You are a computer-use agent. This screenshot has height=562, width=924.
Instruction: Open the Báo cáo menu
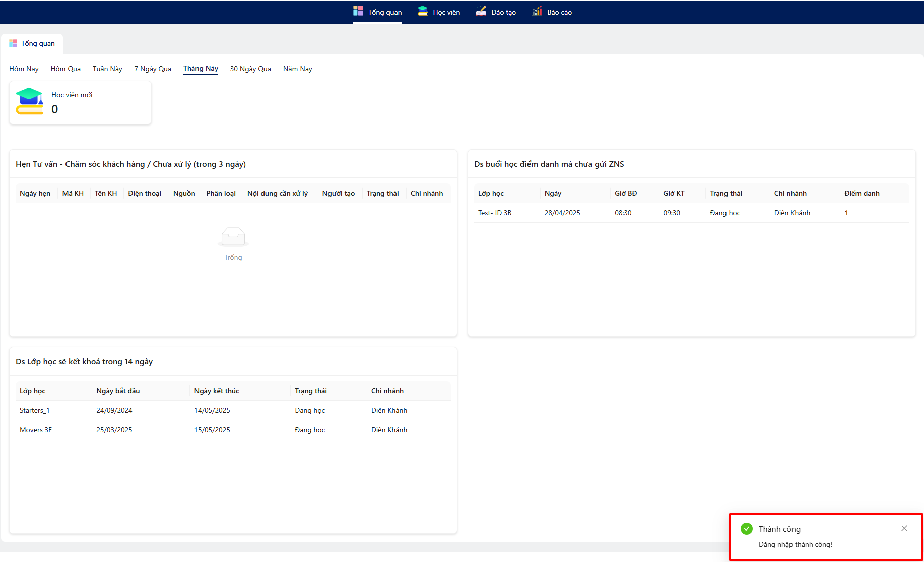pos(552,12)
